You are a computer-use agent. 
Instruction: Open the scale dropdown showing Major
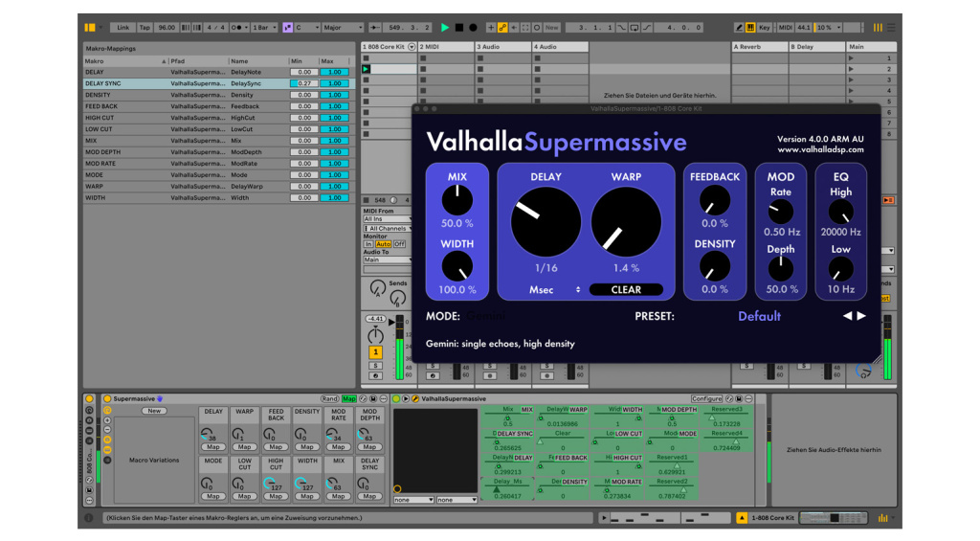click(343, 28)
